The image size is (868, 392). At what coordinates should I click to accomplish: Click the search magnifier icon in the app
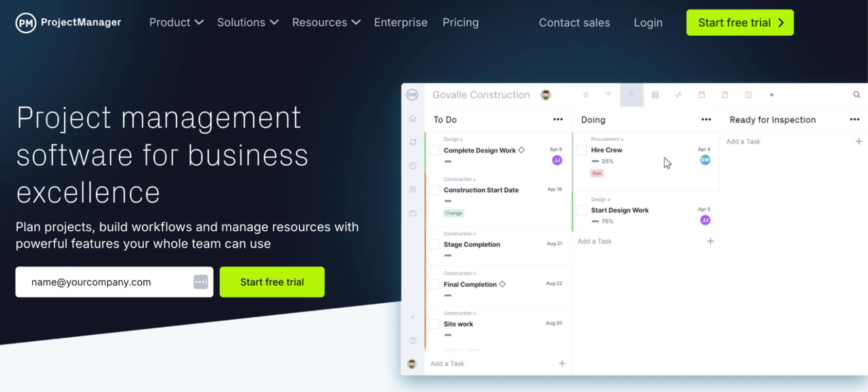(x=857, y=95)
